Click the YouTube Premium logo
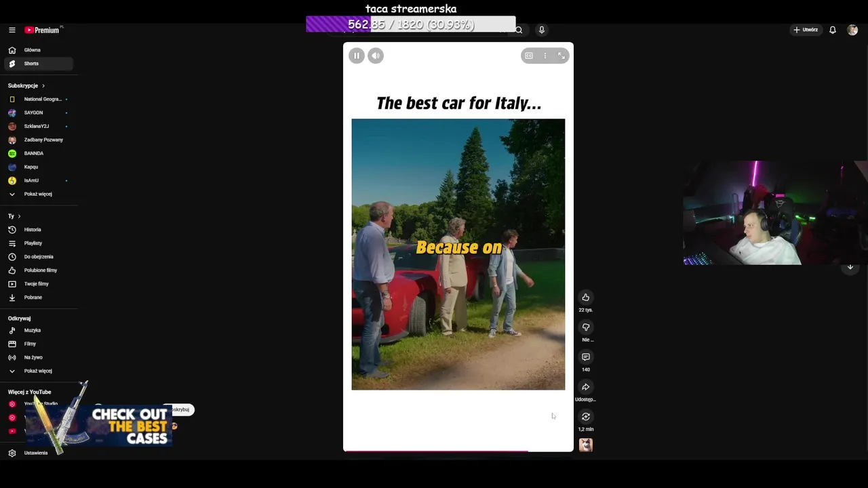 pos(42,30)
